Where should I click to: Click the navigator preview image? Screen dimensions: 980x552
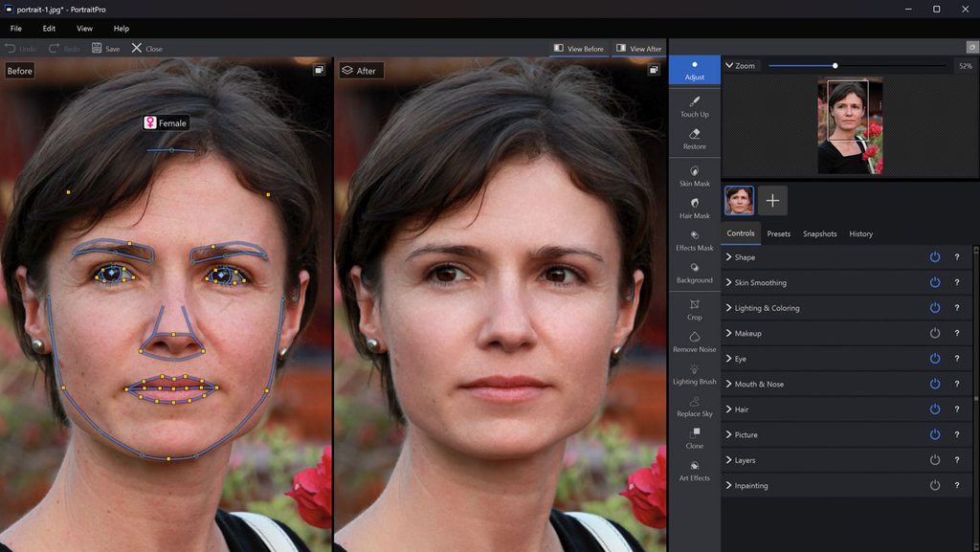(850, 125)
